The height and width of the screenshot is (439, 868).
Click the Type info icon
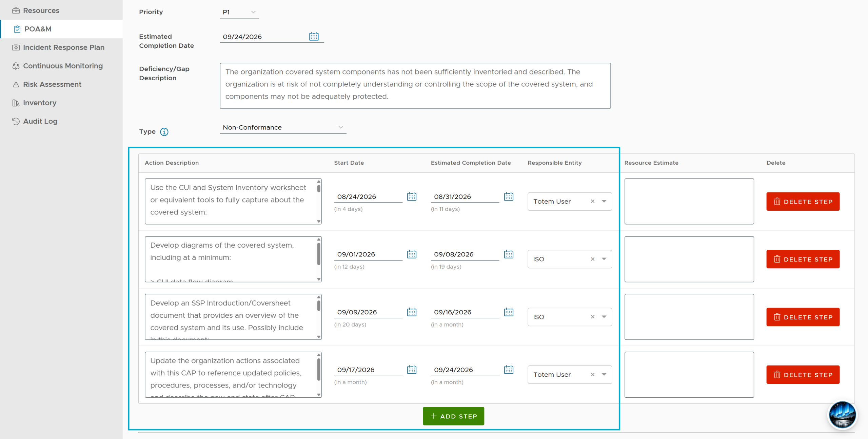[x=164, y=132]
